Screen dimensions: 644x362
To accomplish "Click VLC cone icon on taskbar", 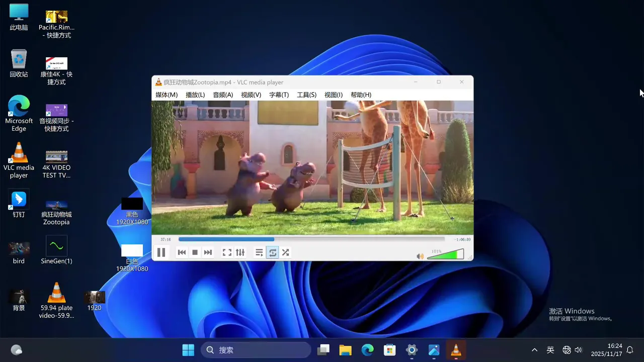I will pos(456,350).
